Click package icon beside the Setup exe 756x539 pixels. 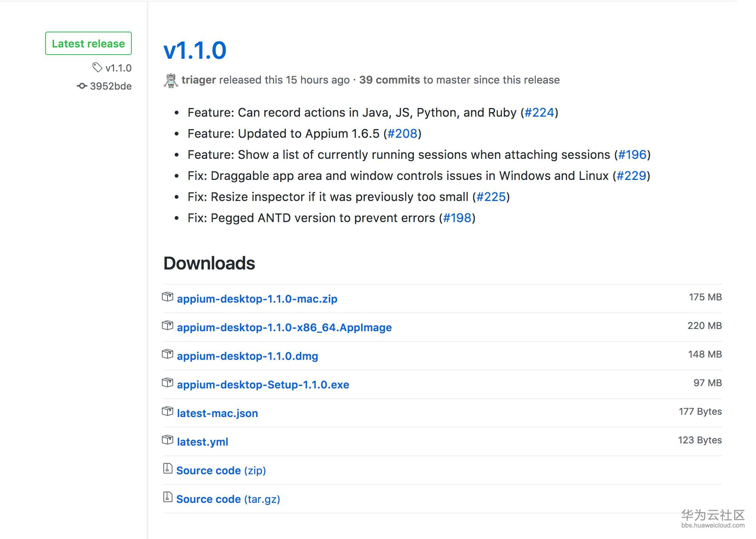168,383
